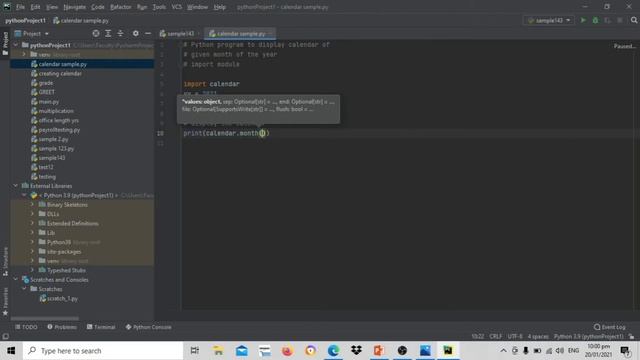Open the run configuration dropdown
The image size is (640, 360).
tap(549, 20)
